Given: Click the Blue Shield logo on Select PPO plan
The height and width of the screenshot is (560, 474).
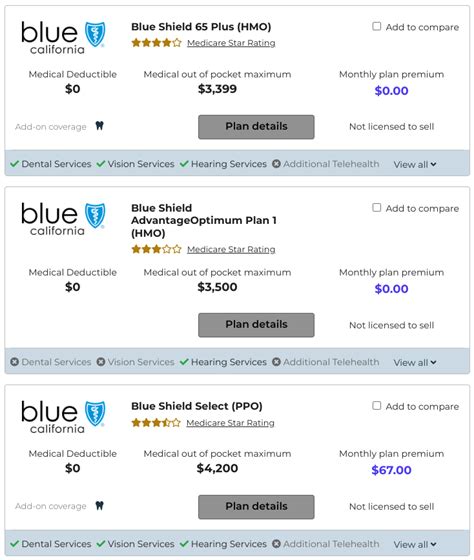Looking at the screenshot, I should [x=63, y=417].
